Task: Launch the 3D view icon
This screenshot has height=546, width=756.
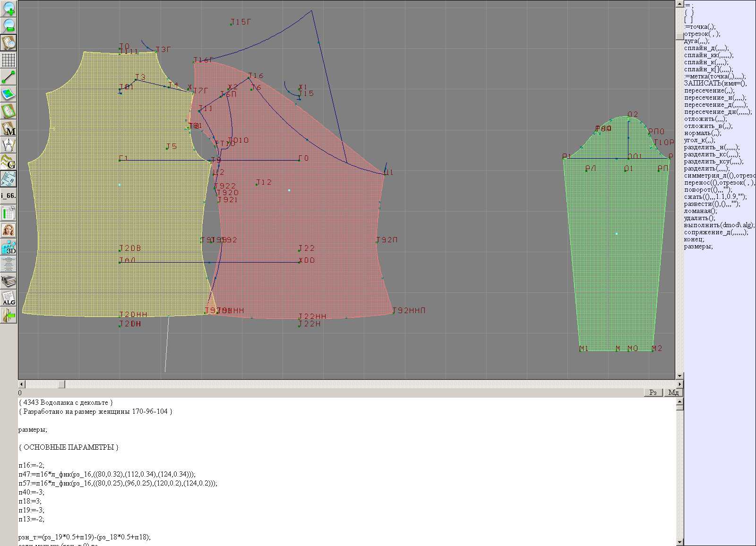Action: coord(9,247)
